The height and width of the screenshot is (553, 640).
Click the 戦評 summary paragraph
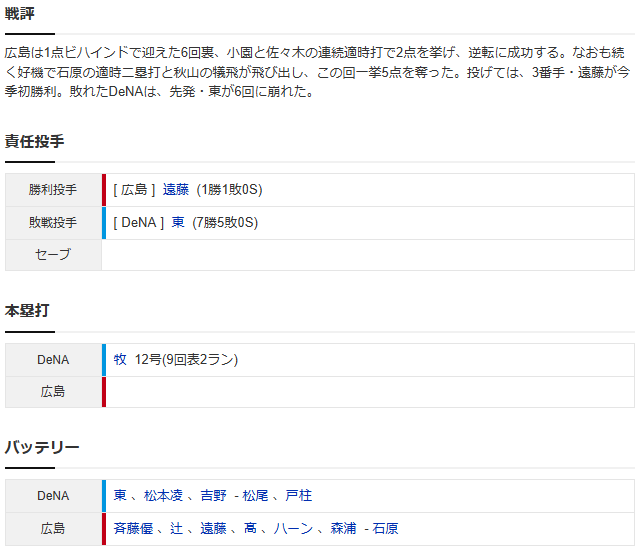coord(318,72)
